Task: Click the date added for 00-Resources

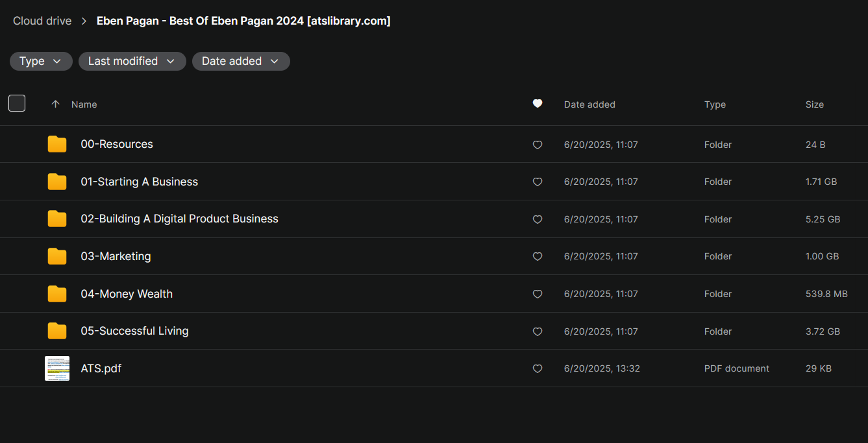Action: pos(601,145)
